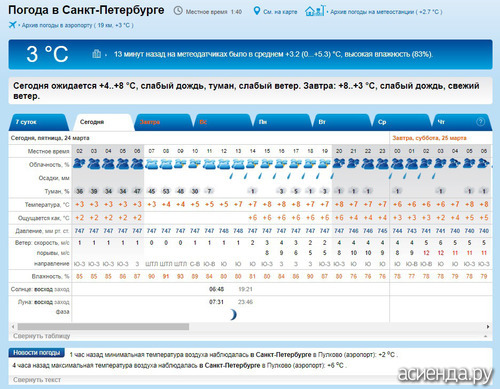Screen dimensions: 500x389
Task: Switch to the Завтра tab
Action: [x=163, y=122]
